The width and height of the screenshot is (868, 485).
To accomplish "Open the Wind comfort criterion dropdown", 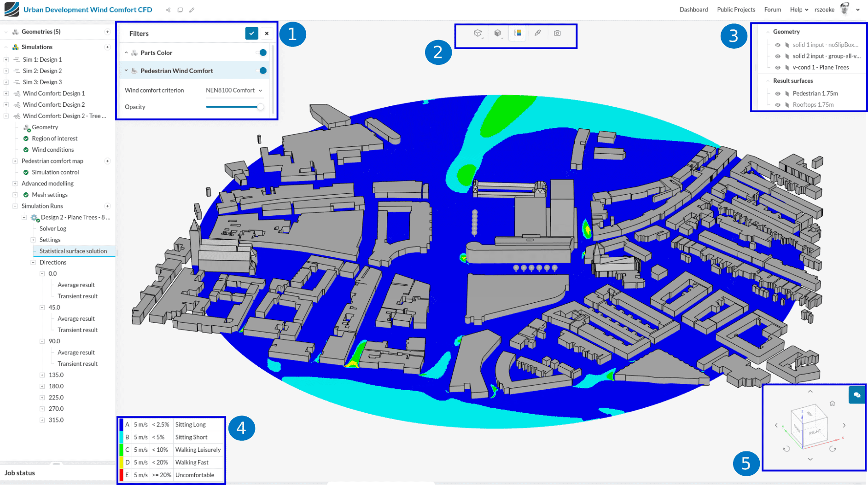I will click(234, 90).
